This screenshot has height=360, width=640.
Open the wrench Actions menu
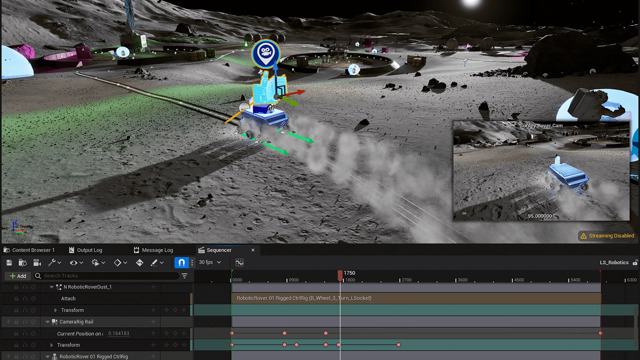[x=54, y=263]
